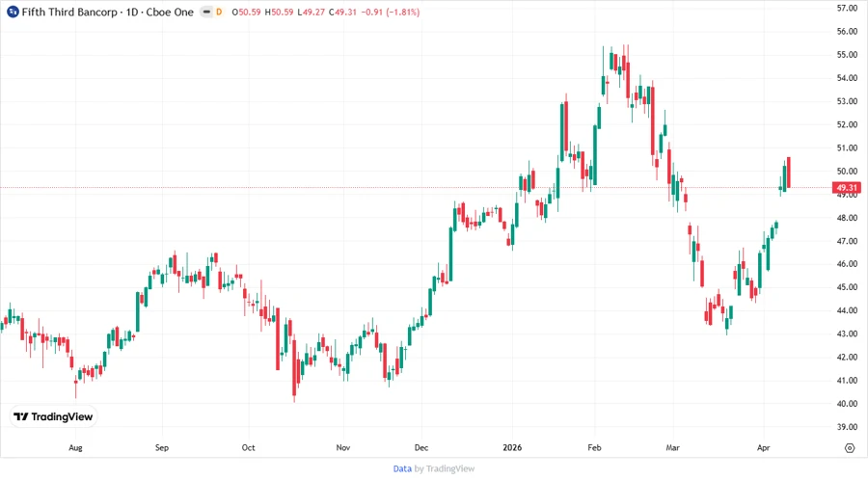Click the 56.00 price axis label

click(x=847, y=32)
